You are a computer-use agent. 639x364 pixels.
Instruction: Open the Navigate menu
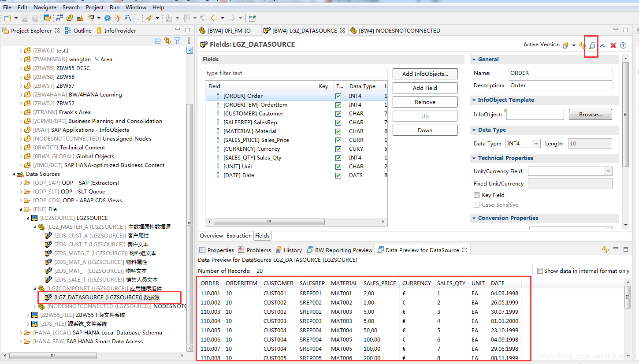pos(45,7)
